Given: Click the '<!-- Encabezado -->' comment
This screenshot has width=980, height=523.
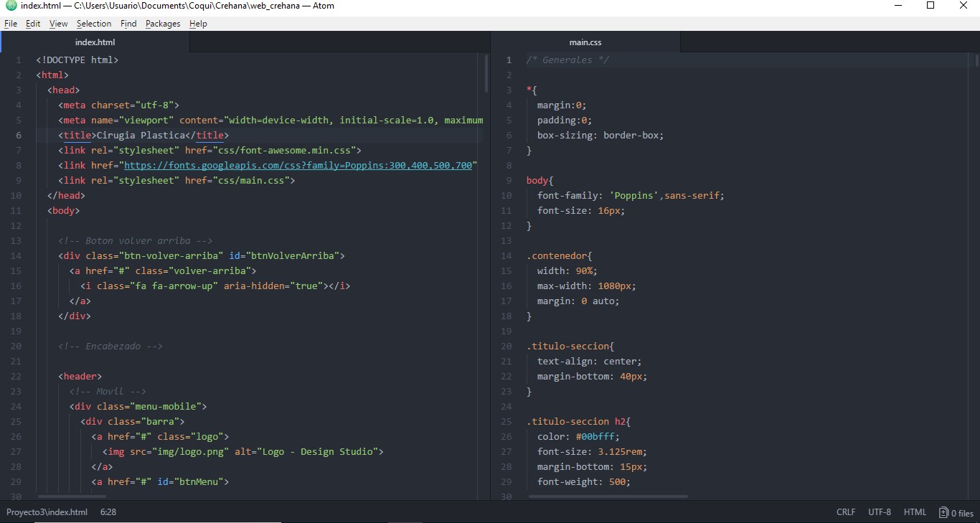Looking at the screenshot, I should [x=110, y=347].
